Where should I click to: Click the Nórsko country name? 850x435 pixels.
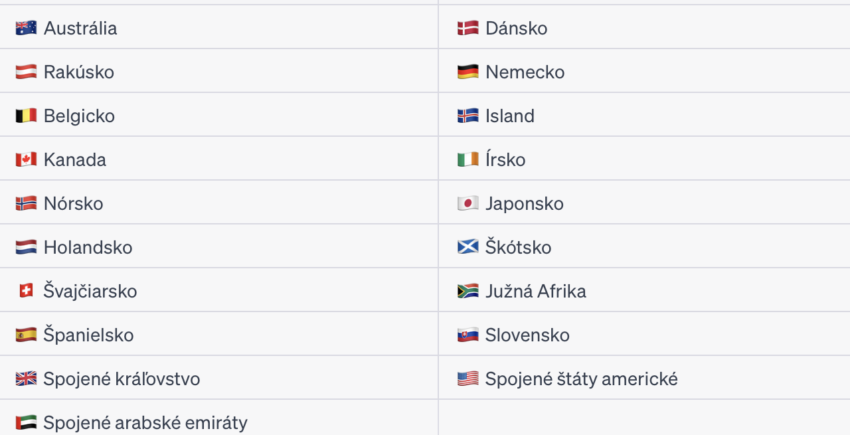73,203
